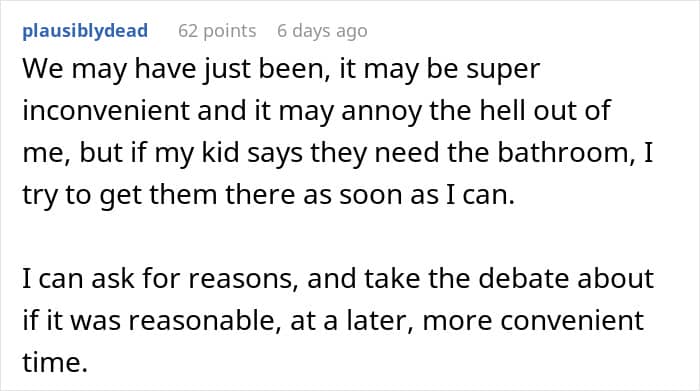Image resolution: width=700 pixels, height=391 pixels.
Task: Click the final word "time." of the comment
Action: click(55, 362)
